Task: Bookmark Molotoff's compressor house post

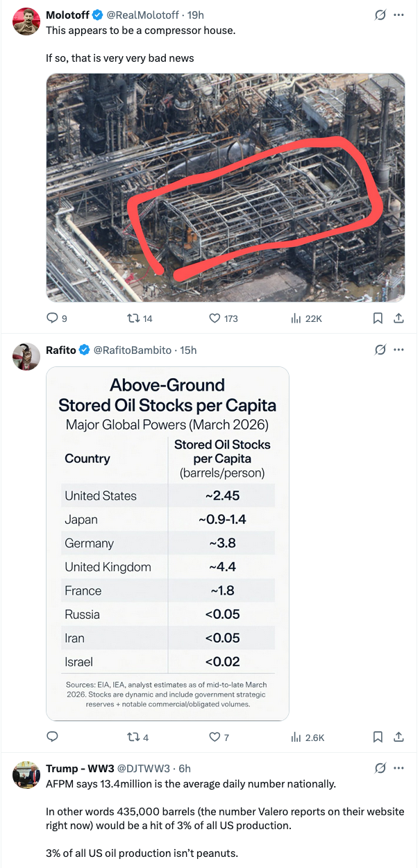Action: pyautogui.click(x=378, y=318)
